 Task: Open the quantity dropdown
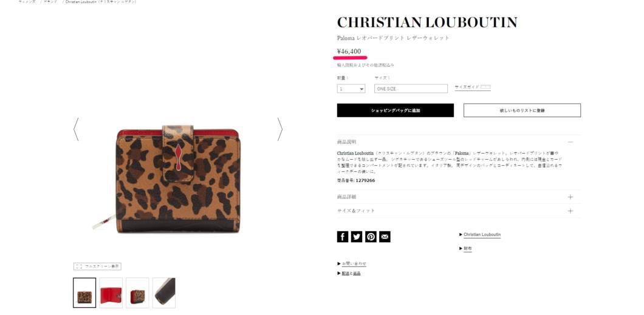click(351, 89)
